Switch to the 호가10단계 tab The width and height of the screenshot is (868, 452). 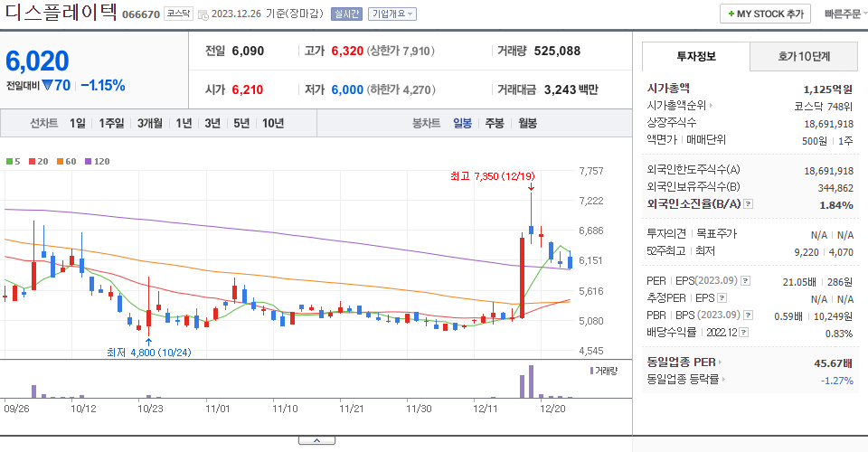tap(804, 56)
